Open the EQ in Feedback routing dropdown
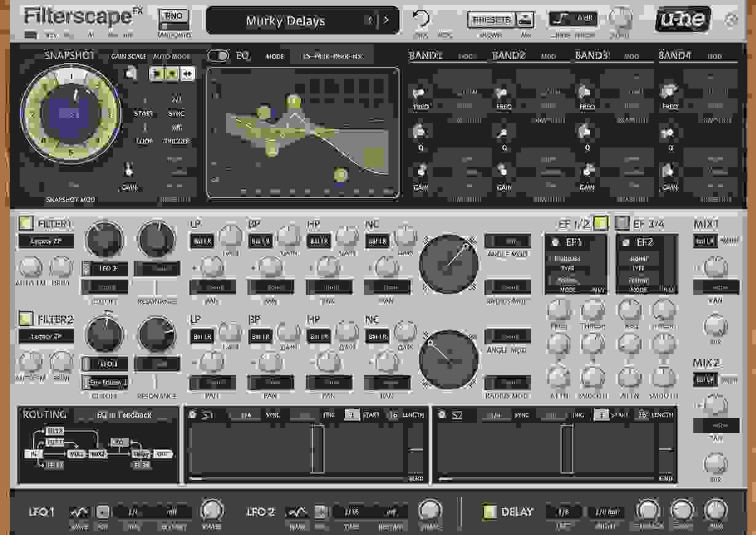Screen dimensions: 756x535 [x=123, y=414]
